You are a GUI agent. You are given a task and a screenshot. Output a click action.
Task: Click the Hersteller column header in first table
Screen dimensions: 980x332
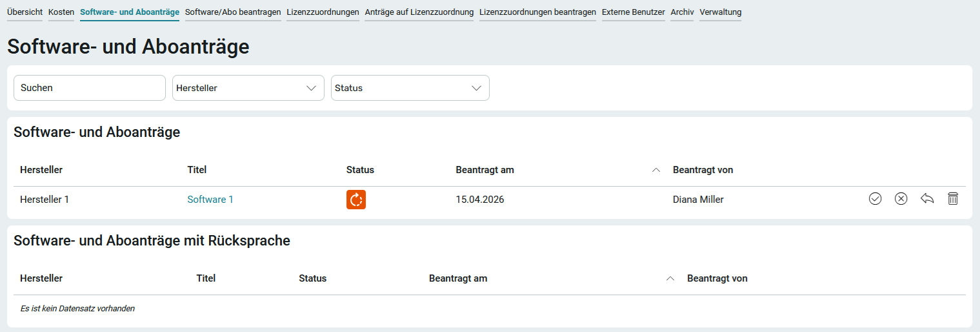coord(41,170)
